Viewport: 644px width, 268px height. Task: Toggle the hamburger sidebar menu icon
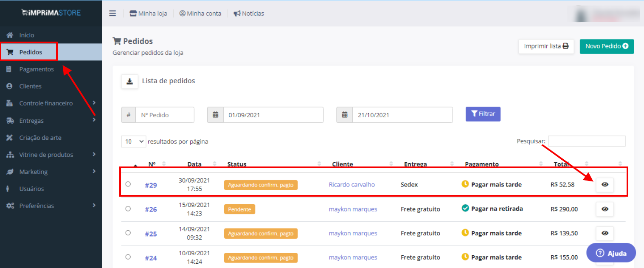pyautogui.click(x=112, y=13)
